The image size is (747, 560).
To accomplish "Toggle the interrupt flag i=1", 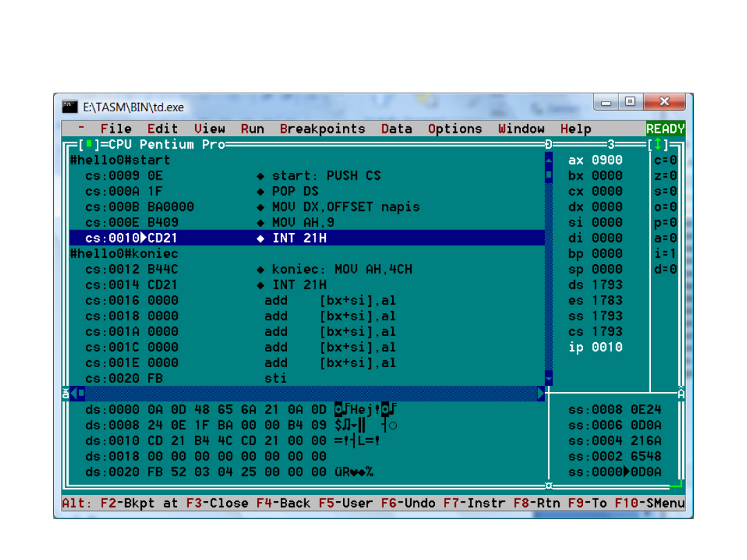I will point(665,254).
